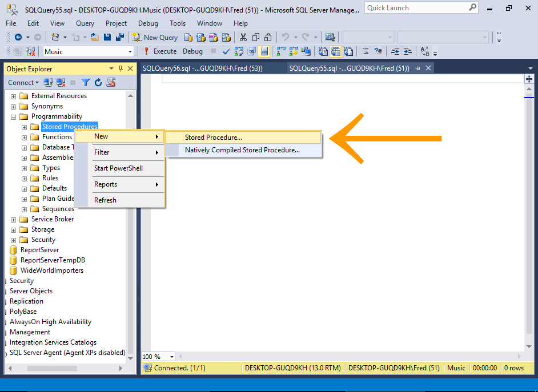Toggle Include Client Statistics icon
538x392 pixels.
(x=306, y=52)
